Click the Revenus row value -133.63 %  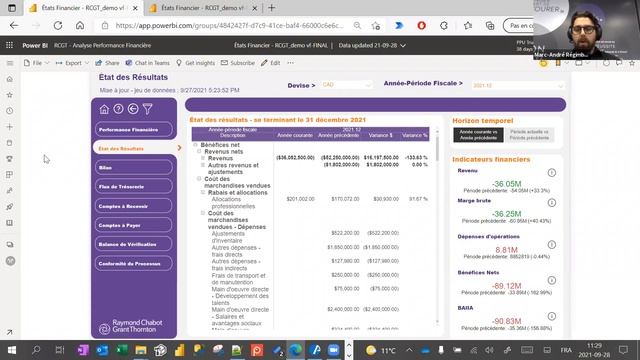click(x=416, y=158)
